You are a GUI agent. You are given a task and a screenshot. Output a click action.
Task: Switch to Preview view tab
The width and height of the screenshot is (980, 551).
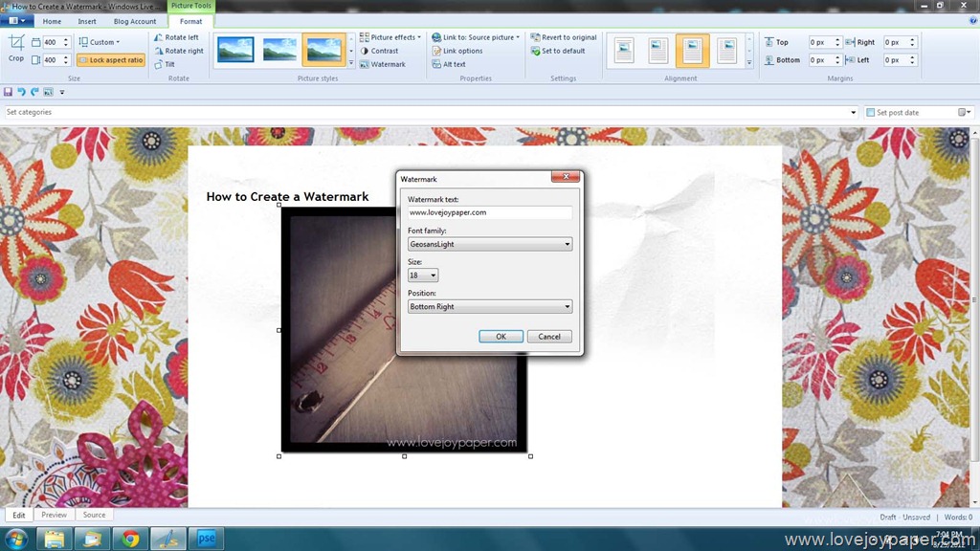coord(54,515)
